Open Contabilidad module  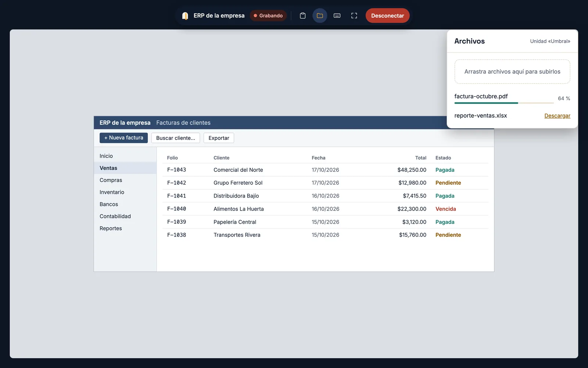[125, 216]
